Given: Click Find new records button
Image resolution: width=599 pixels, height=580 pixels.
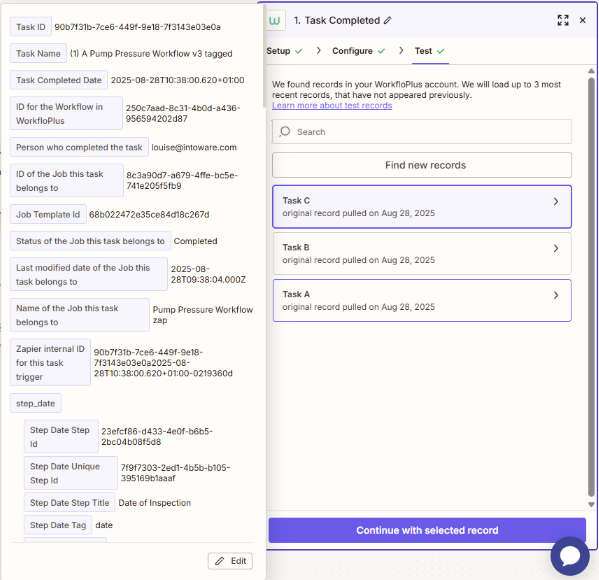Looking at the screenshot, I should pyautogui.click(x=422, y=165).
